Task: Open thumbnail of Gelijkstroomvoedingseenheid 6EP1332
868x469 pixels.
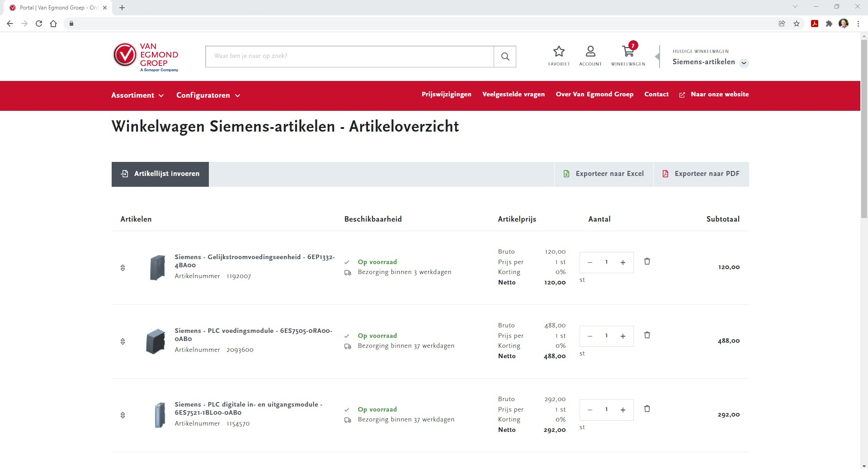Action: 157,267
